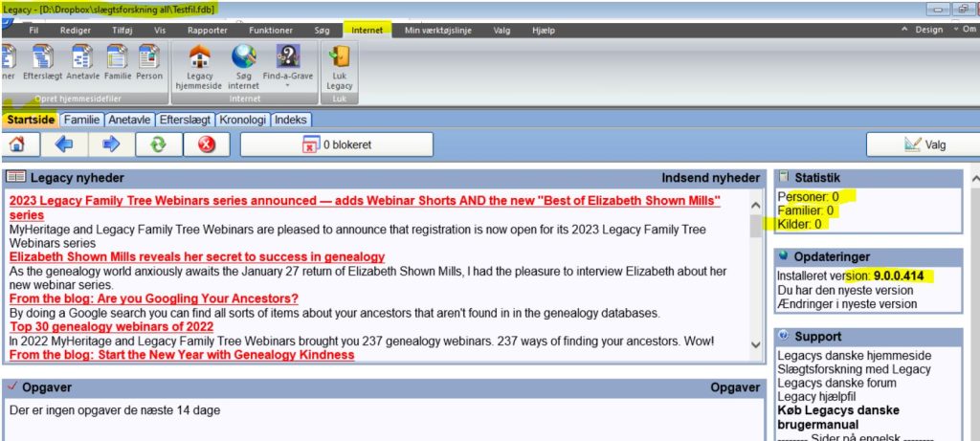Click Ændringer i nyeste version
Viewport: 980px width, 441px height.
[x=847, y=304]
